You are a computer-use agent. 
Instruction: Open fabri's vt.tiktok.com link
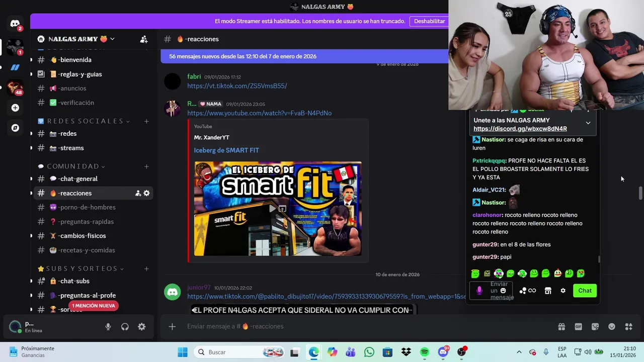[x=237, y=86]
